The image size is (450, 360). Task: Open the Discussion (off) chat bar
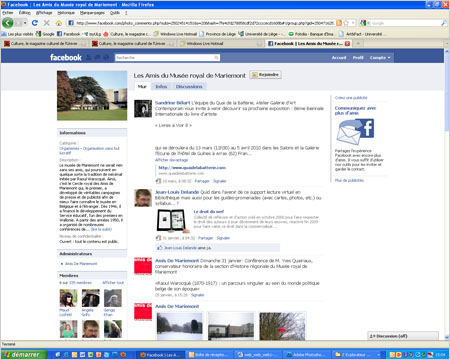click(x=403, y=336)
